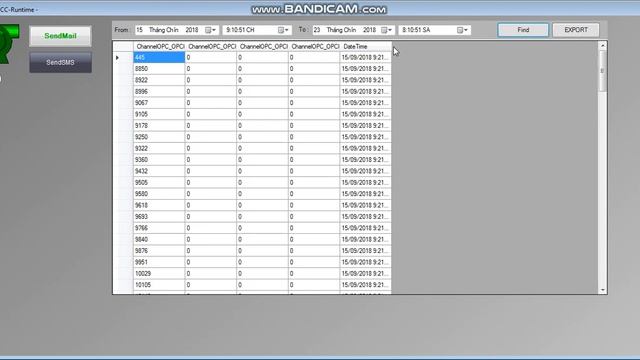Select cell with value 9580

(x=159, y=194)
